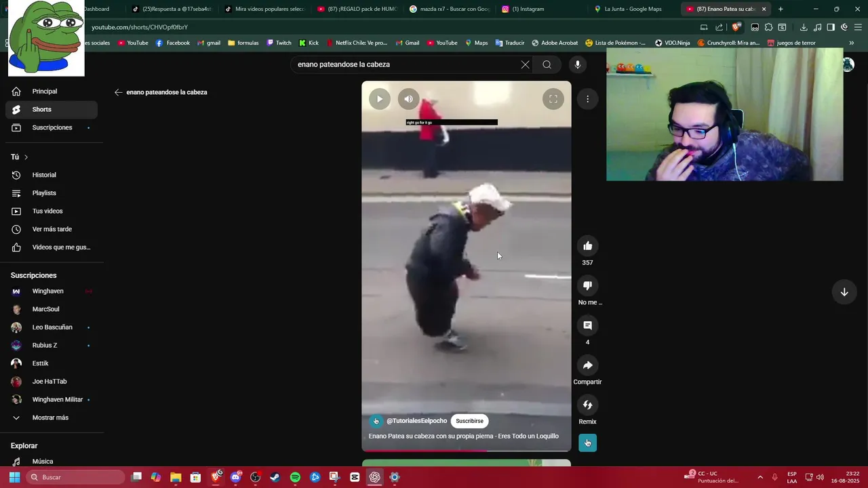Open Steam from taskbar
The image size is (868, 488).
point(275,477)
